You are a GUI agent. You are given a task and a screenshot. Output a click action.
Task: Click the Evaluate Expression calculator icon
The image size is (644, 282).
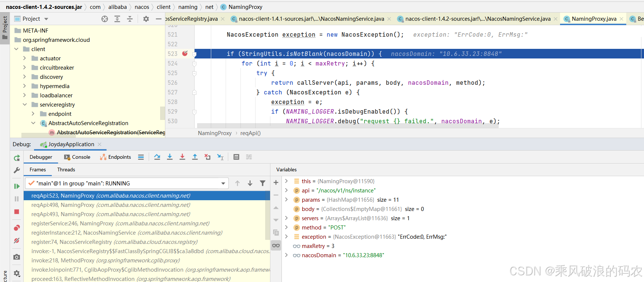tap(236, 157)
